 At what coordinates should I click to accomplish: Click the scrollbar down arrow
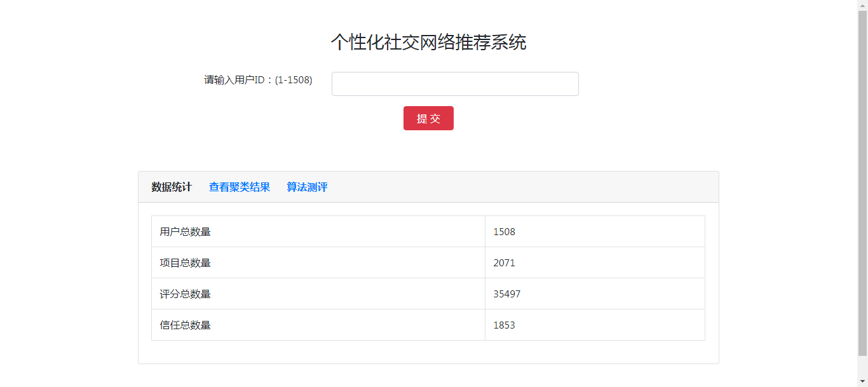(x=862, y=381)
